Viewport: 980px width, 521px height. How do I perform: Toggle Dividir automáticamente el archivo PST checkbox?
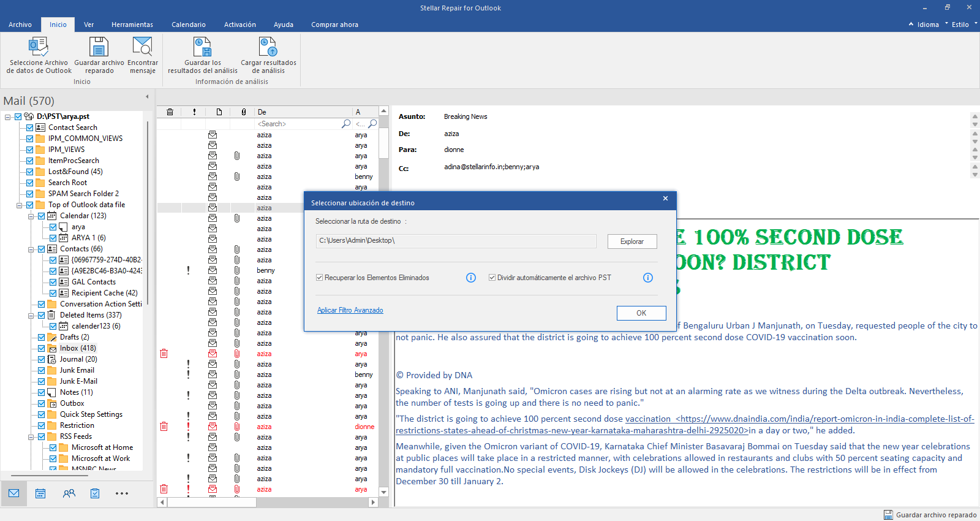tap(492, 278)
